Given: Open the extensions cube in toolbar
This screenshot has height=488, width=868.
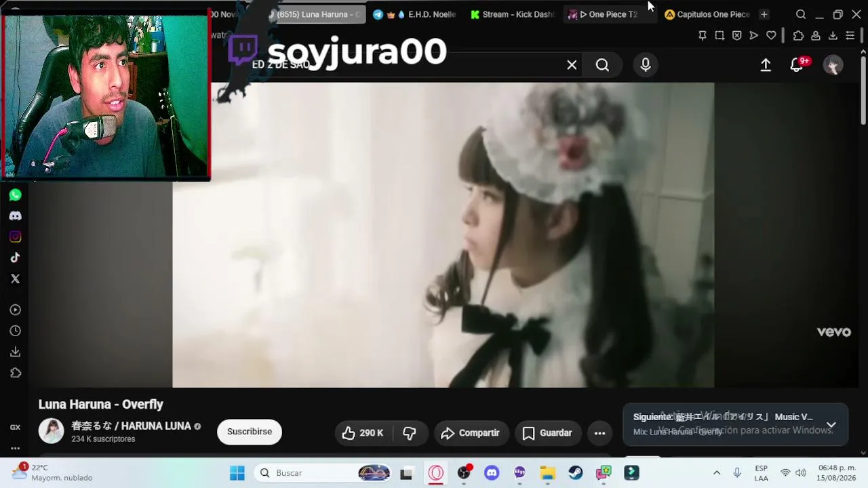Looking at the screenshot, I should [798, 35].
